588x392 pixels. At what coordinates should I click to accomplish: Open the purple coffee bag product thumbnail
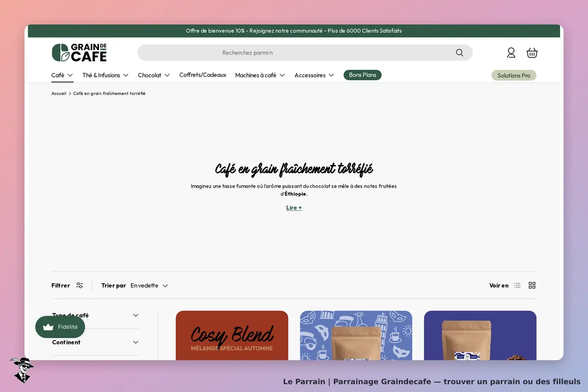tap(480, 335)
